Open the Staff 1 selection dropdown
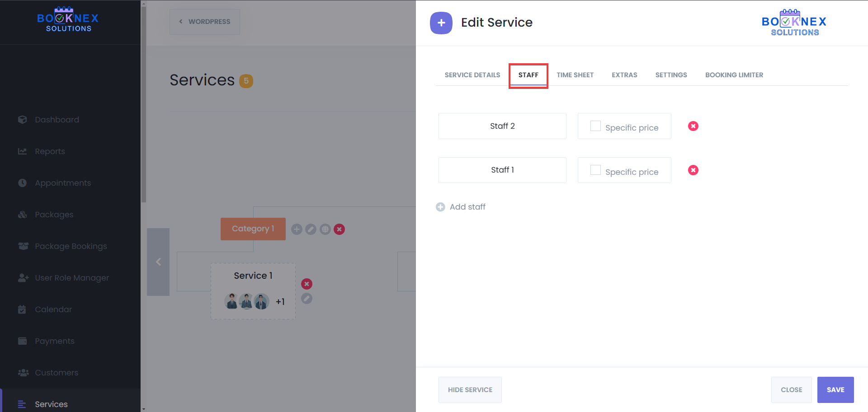This screenshot has width=868, height=412. pos(502,170)
